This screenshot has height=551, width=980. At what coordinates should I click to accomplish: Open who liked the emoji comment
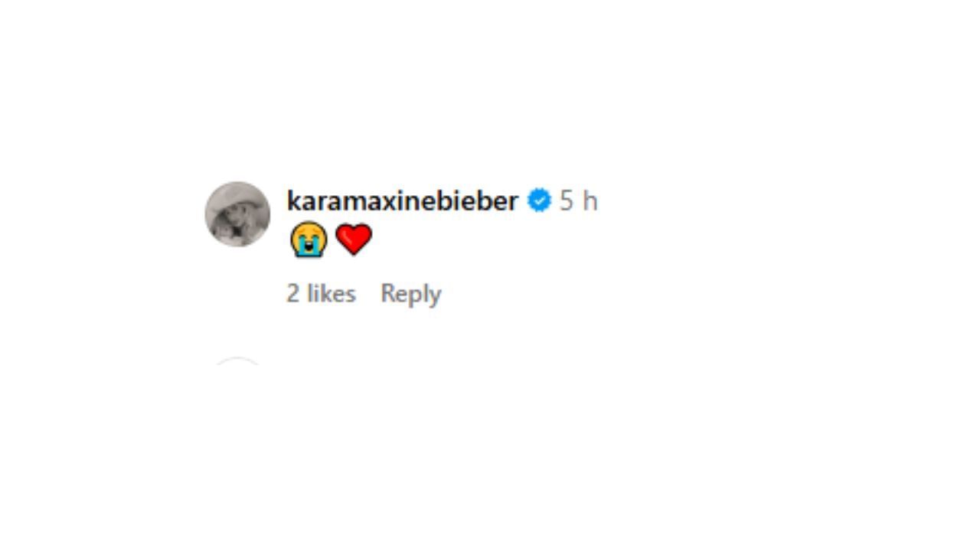tap(321, 293)
